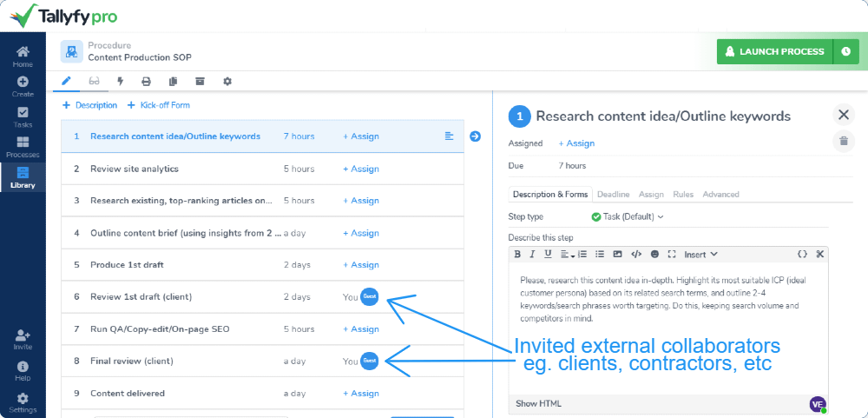Open the lightning bolt automations icon

click(120, 82)
